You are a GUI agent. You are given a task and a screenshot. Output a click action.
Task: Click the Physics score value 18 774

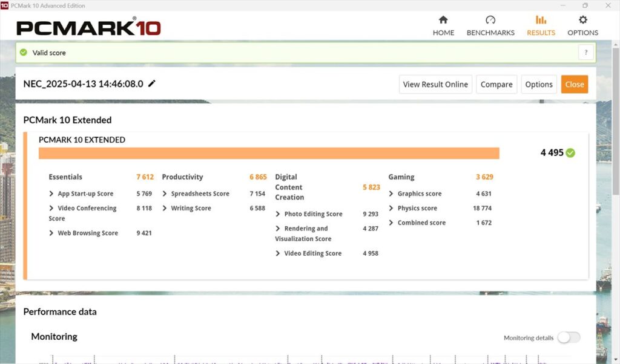pyautogui.click(x=483, y=208)
